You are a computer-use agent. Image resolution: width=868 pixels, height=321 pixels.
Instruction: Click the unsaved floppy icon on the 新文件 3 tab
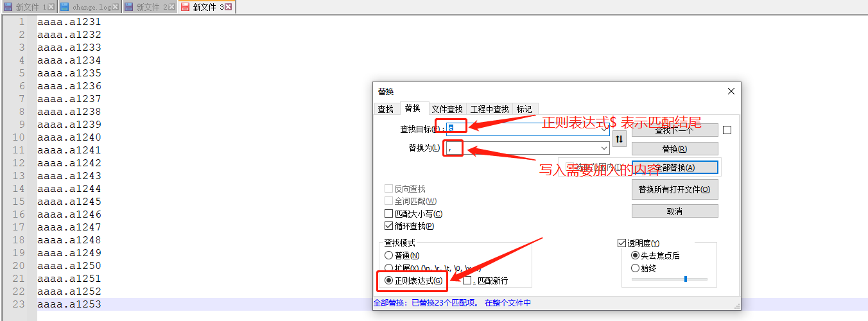pyautogui.click(x=185, y=7)
